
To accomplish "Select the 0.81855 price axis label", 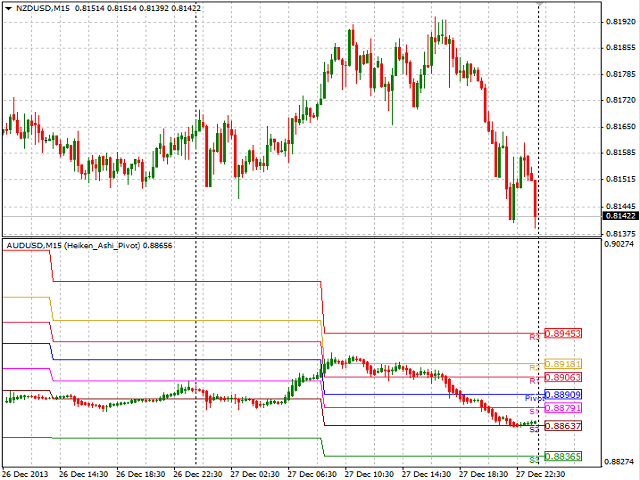I will click(621, 48).
